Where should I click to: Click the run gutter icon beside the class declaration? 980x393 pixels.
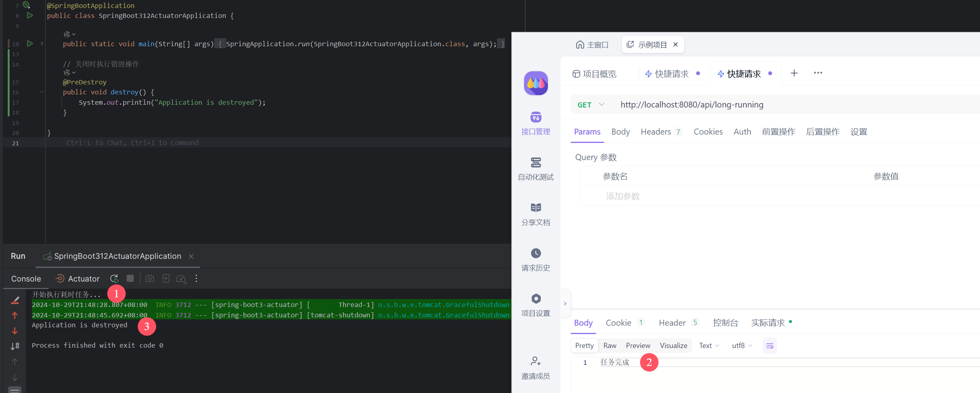(30, 16)
